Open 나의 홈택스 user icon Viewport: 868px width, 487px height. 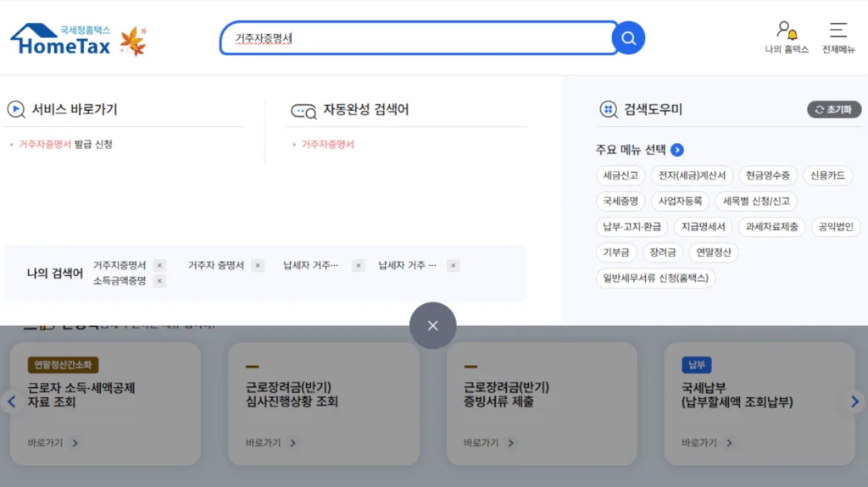click(787, 32)
